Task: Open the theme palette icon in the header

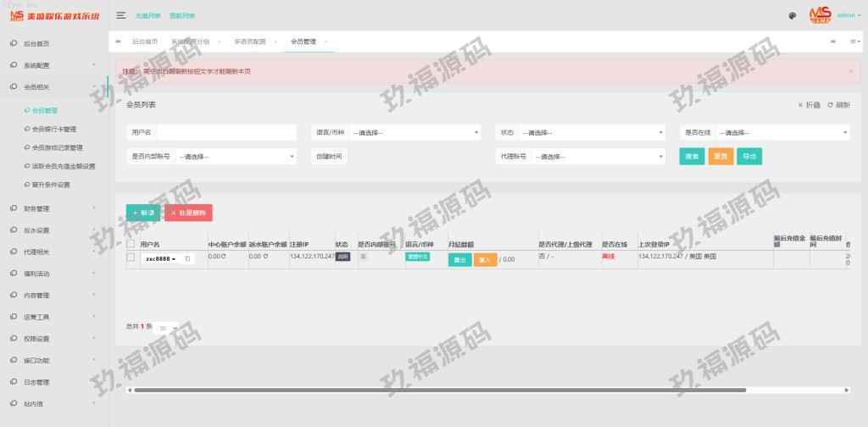Action: tap(792, 15)
